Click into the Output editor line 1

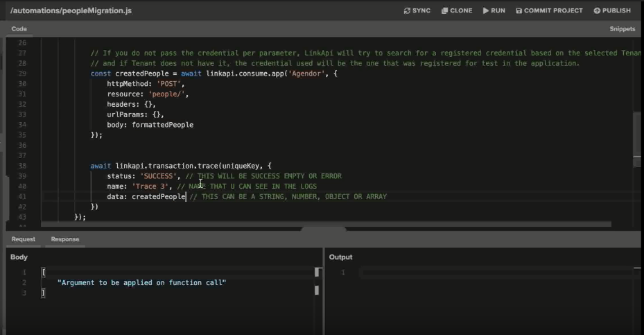[485, 273]
